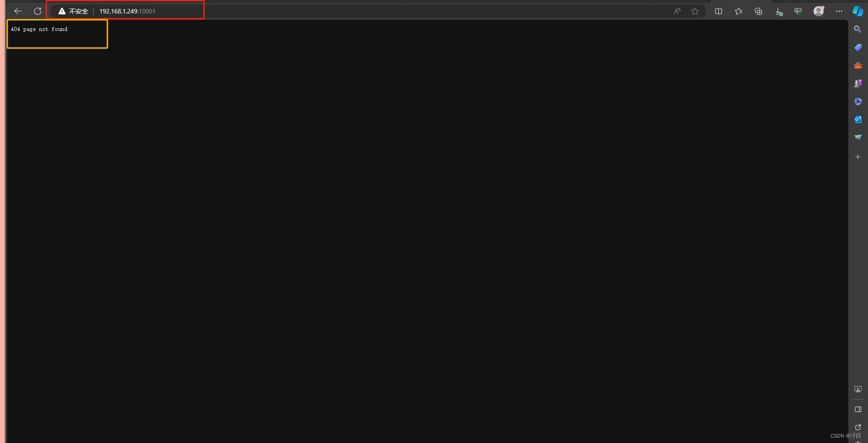Open Browser essentials heart icon
Image resolution: width=868 pixels, height=443 pixels.
coord(798,11)
